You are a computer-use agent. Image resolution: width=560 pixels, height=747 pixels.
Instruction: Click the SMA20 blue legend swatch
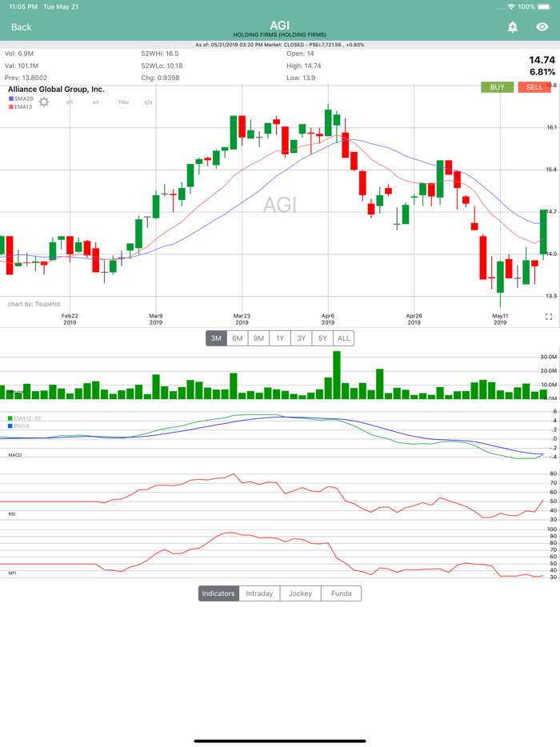tap(11, 98)
